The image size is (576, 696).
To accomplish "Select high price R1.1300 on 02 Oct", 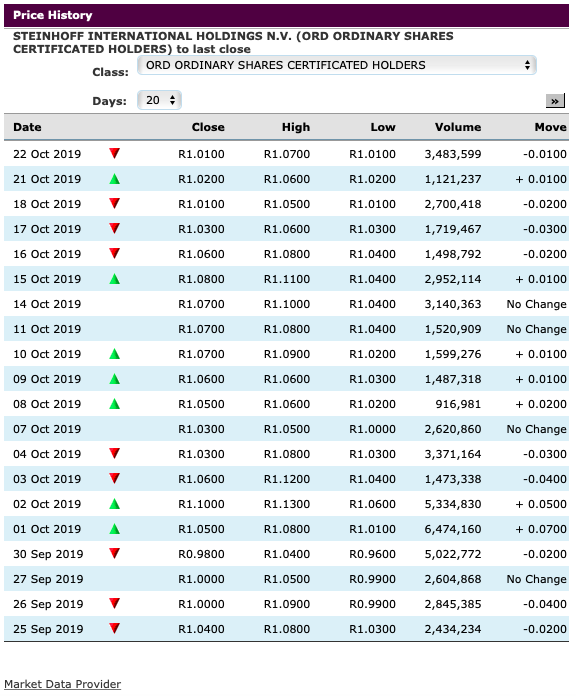I will [x=287, y=504].
